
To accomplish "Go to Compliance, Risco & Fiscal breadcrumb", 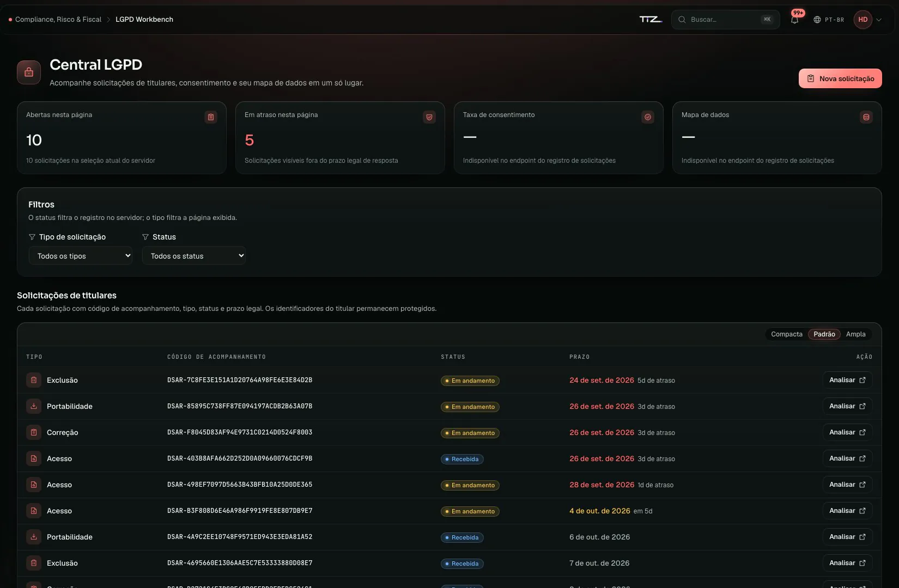I will [58, 20].
